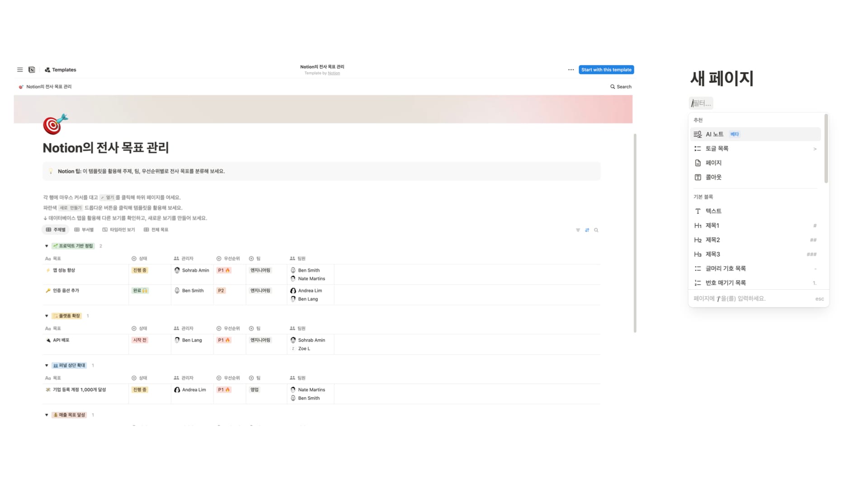Screen dimensions: 868x488
Task: Switch to the 전체 목표 tab
Action: 156,230
